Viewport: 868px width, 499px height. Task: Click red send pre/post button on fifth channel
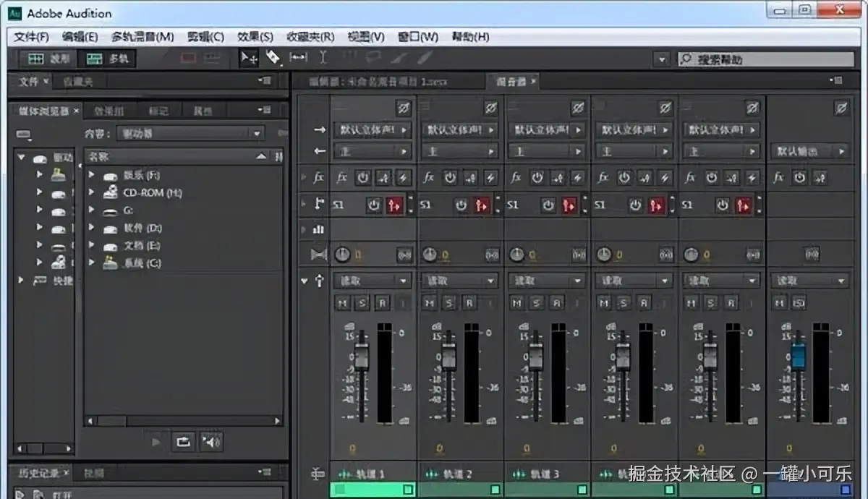744,205
